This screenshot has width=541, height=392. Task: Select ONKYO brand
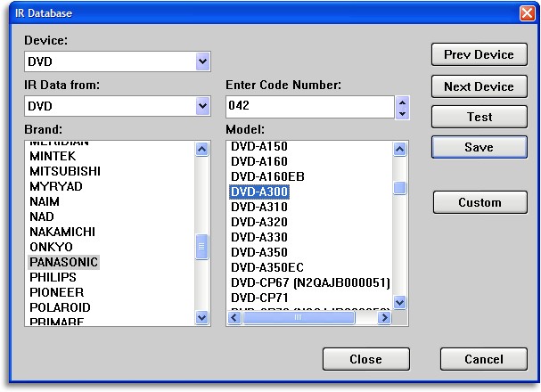(x=51, y=247)
